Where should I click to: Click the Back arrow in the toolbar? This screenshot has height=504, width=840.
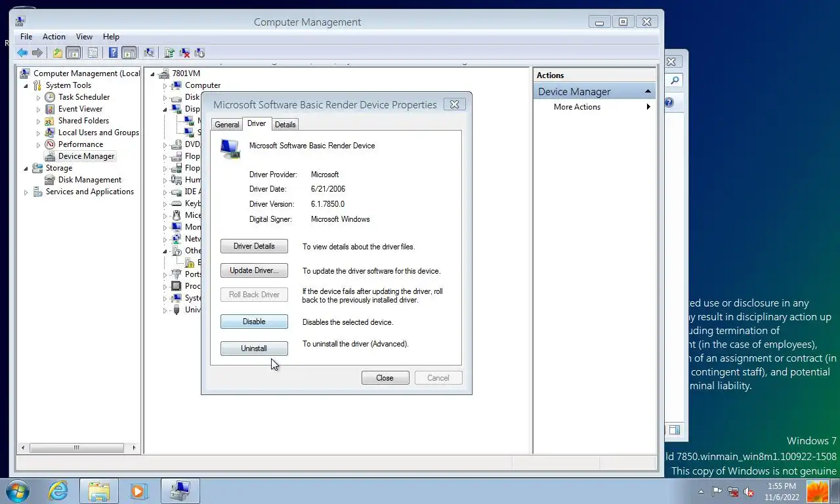[22, 52]
